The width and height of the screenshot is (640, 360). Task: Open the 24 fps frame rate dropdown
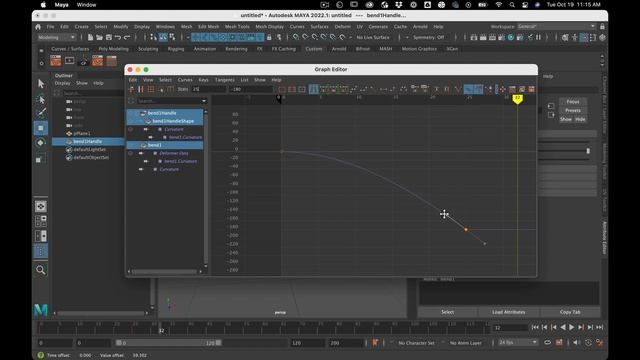[x=518, y=342]
